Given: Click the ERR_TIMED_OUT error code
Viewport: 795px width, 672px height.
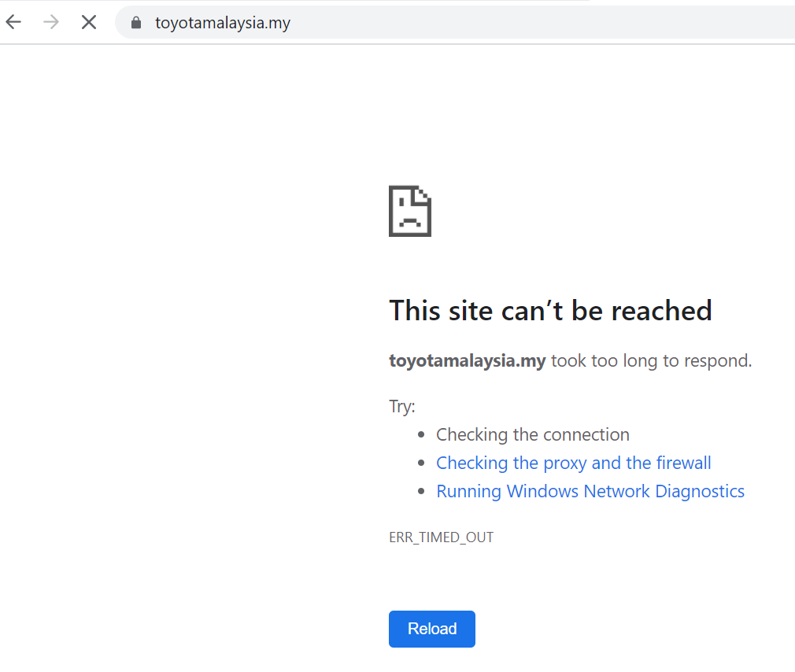Looking at the screenshot, I should pos(441,537).
